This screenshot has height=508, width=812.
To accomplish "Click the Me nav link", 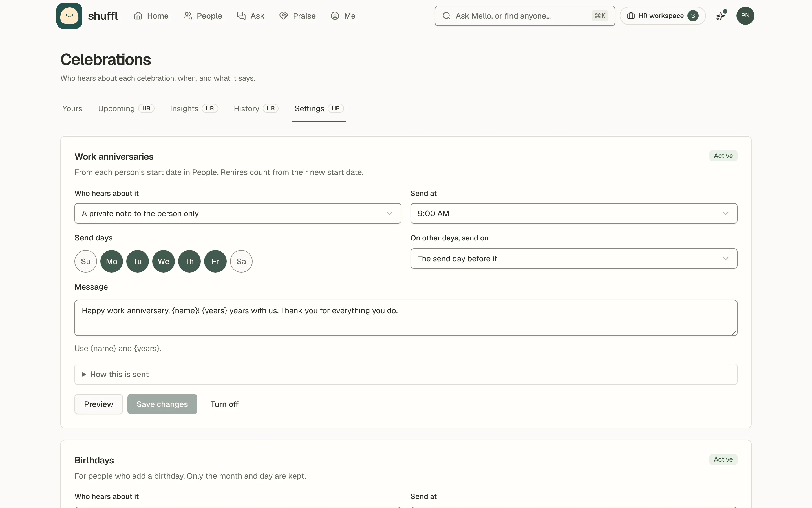I will (343, 16).
